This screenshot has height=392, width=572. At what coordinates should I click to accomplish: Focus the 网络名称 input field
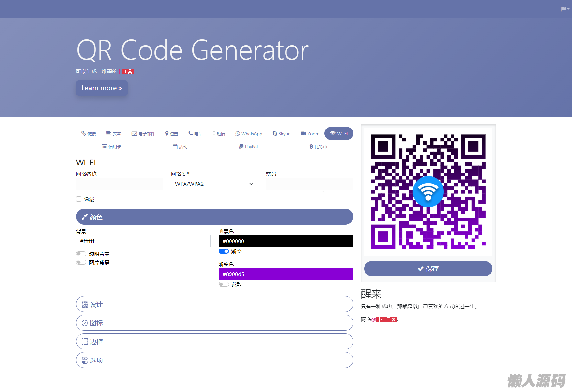119,184
